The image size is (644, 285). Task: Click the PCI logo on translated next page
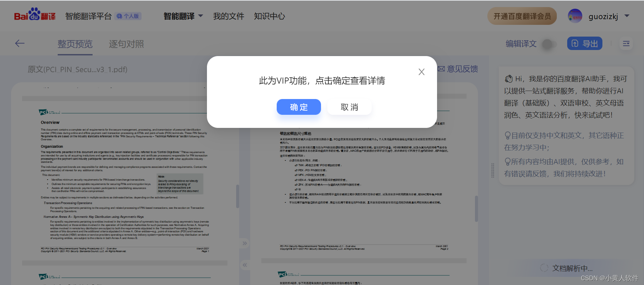point(288,274)
